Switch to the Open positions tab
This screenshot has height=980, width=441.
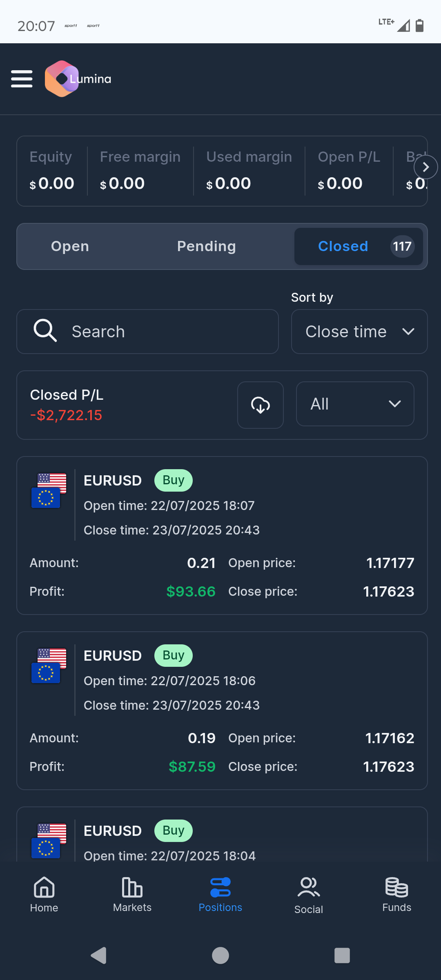(70, 246)
